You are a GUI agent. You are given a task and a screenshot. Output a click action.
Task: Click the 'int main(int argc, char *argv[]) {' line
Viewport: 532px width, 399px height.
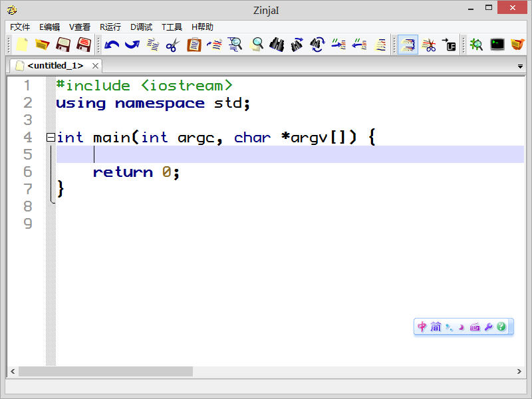point(215,138)
